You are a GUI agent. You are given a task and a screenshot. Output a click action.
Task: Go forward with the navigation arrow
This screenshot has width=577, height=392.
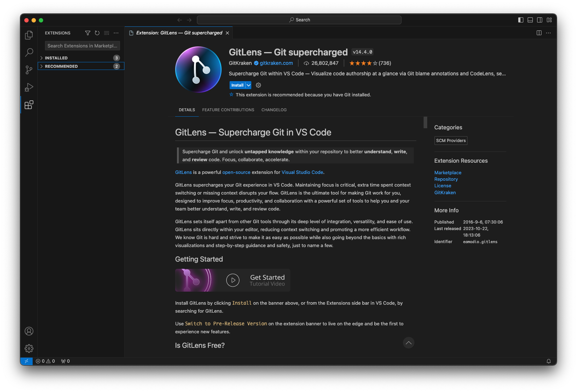click(189, 20)
